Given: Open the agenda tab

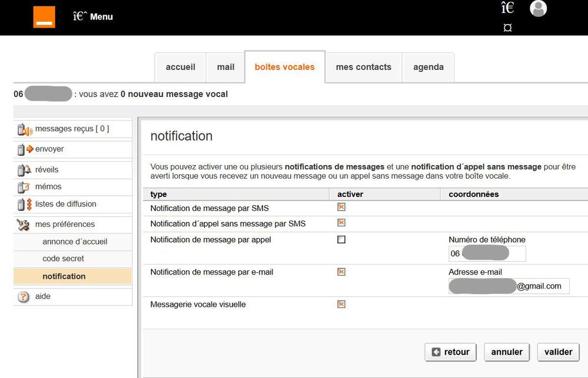Looking at the screenshot, I should coord(428,67).
